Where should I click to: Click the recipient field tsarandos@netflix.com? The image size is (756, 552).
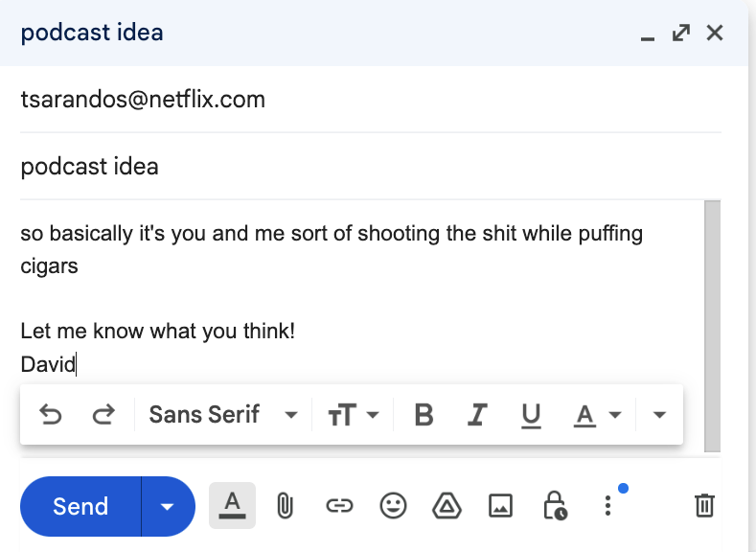click(370, 100)
